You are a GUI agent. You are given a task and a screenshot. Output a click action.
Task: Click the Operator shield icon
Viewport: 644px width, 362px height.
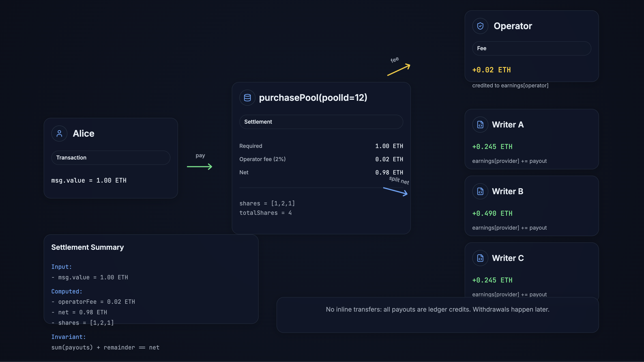pos(480,26)
